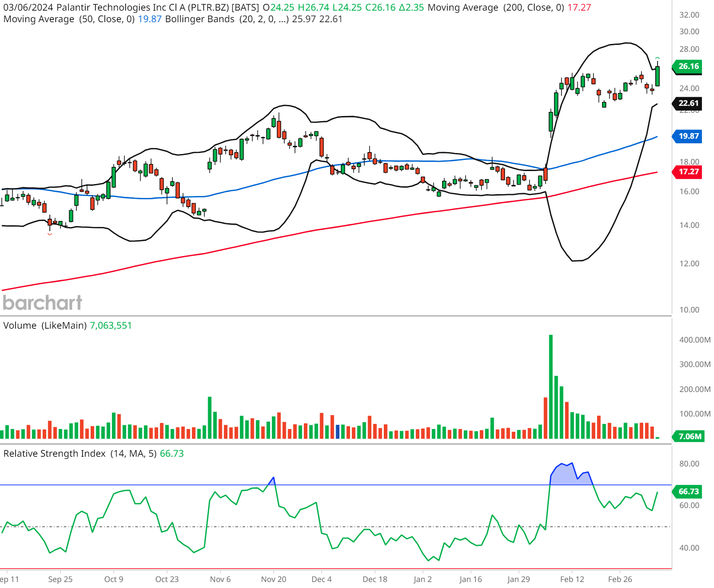
Task: Click the green 66.73 RSI tag
Action: (x=688, y=491)
